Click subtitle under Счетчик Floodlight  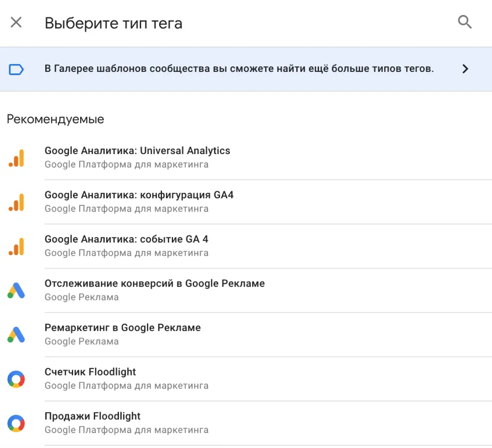click(x=127, y=386)
